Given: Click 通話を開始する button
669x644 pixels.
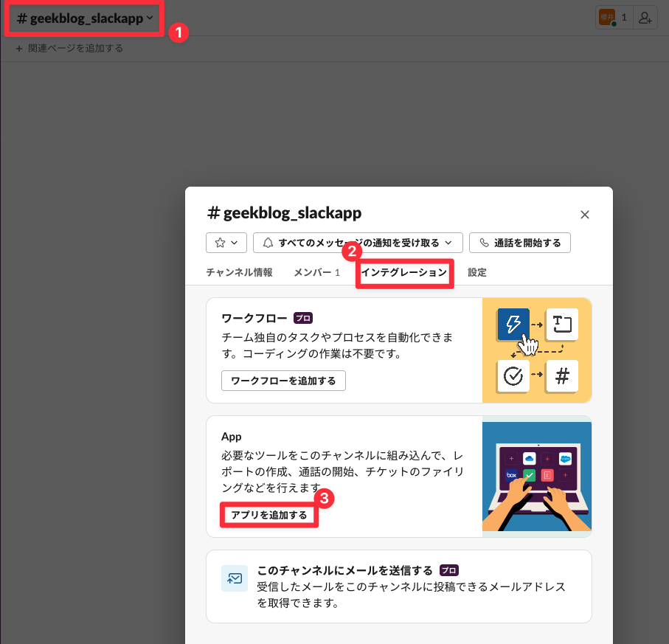Looking at the screenshot, I should pyautogui.click(x=520, y=243).
